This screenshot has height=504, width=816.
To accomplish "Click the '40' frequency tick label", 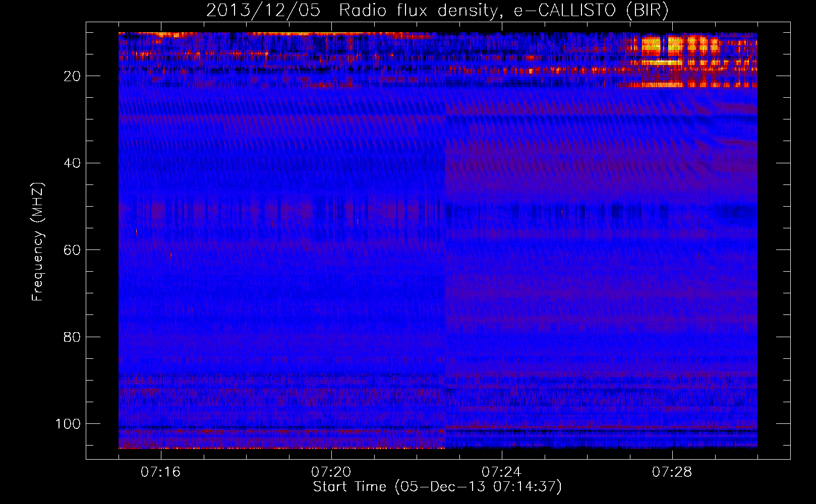I will pos(73,163).
